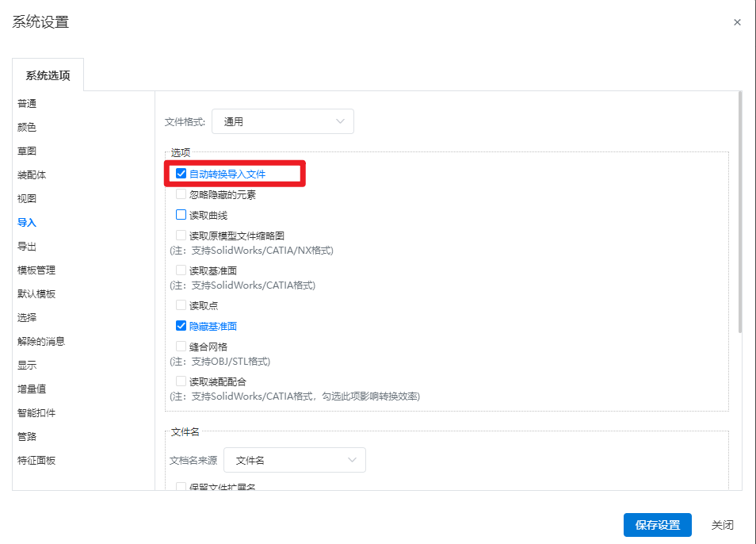Click the 保存设置 button
Viewport: 756px width, 544px height.
click(x=657, y=525)
